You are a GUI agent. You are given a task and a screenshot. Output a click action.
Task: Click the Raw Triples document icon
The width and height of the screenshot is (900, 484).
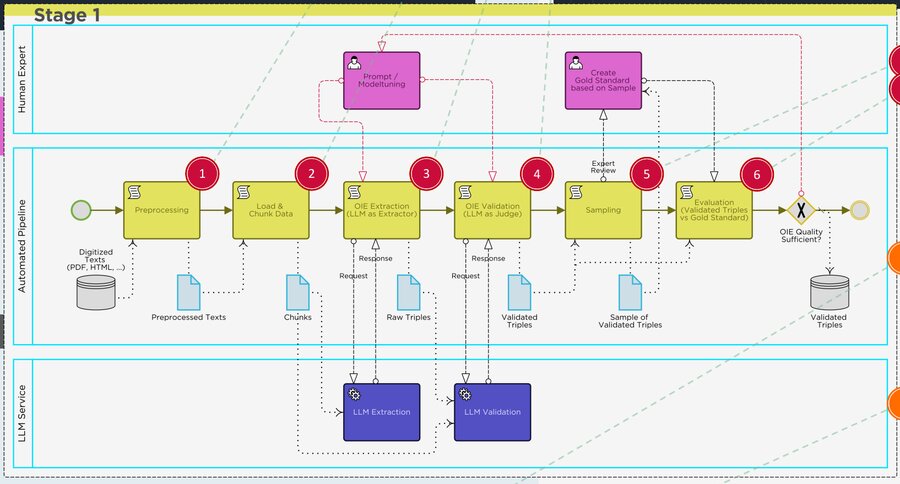click(x=409, y=292)
